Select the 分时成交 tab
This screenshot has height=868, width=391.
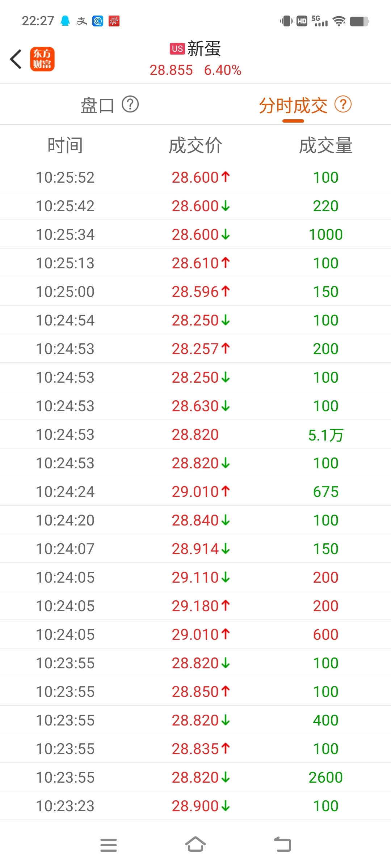[293, 106]
